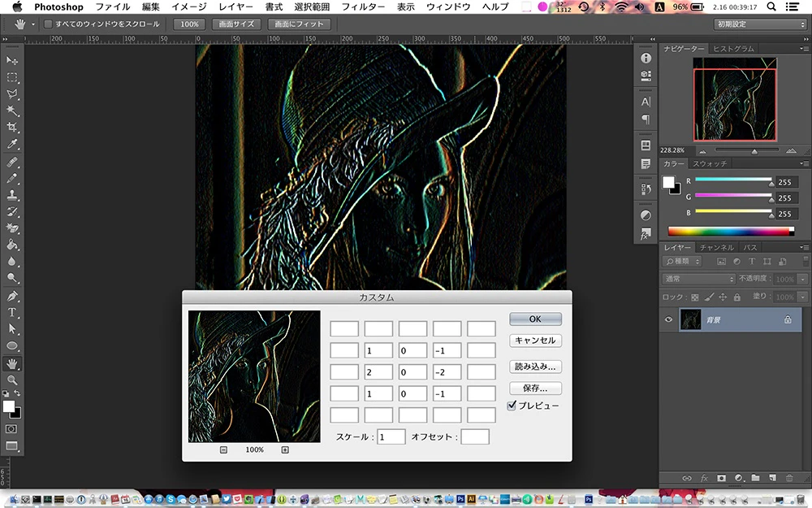Toggle lock transparent pixels in Layers panel

pyautogui.click(x=695, y=297)
